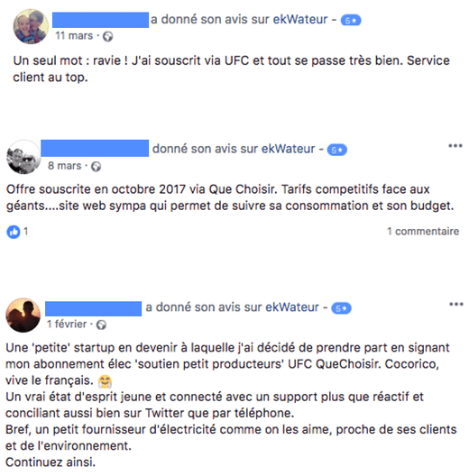Click the hugging face emoji after 'vive le français'

(x=106, y=381)
